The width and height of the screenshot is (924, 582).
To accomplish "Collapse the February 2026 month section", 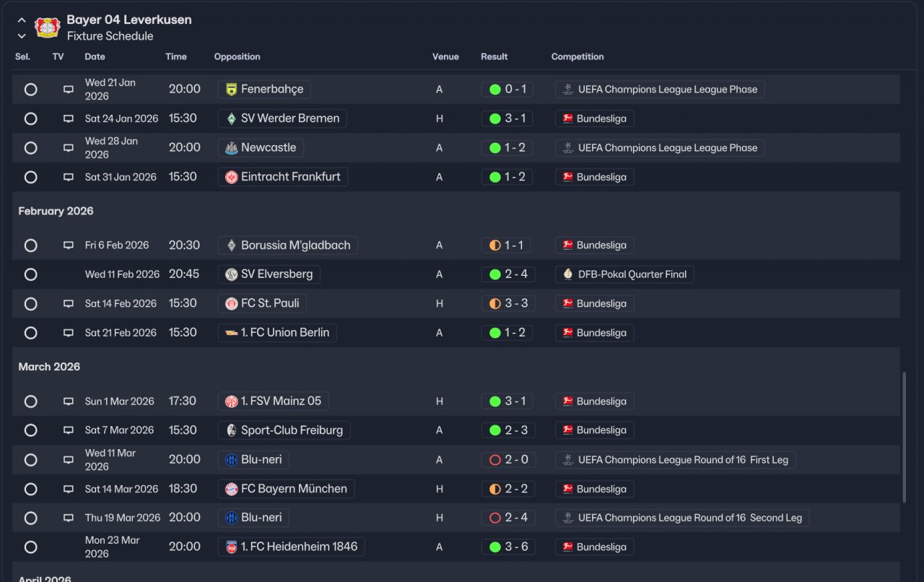I will (56, 211).
